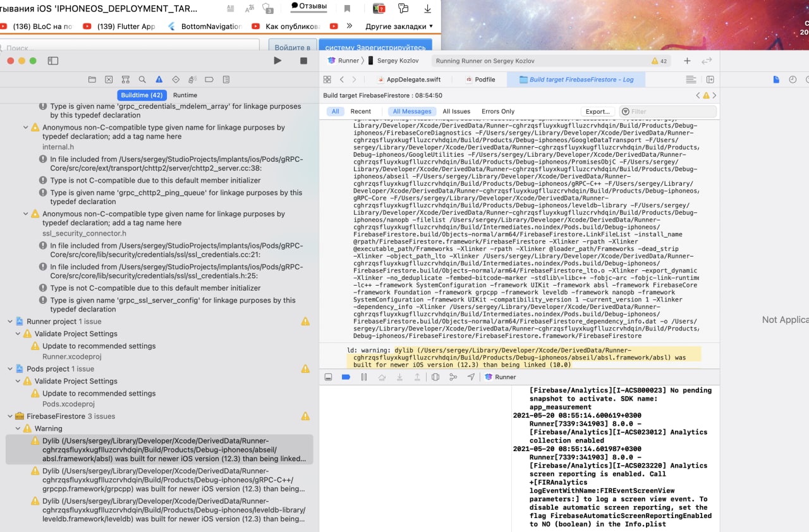Open the Test navigator diamond icon
Screen dimensions: 809x532
pyautogui.click(x=176, y=80)
